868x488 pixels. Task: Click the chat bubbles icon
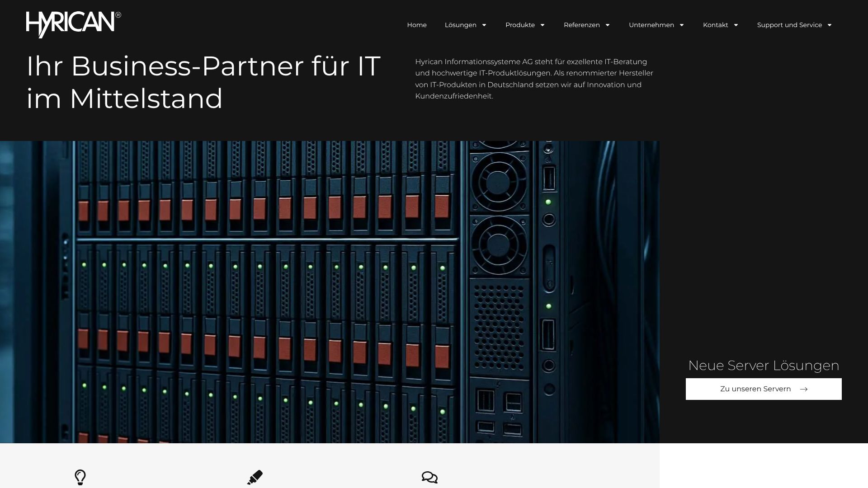(429, 477)
